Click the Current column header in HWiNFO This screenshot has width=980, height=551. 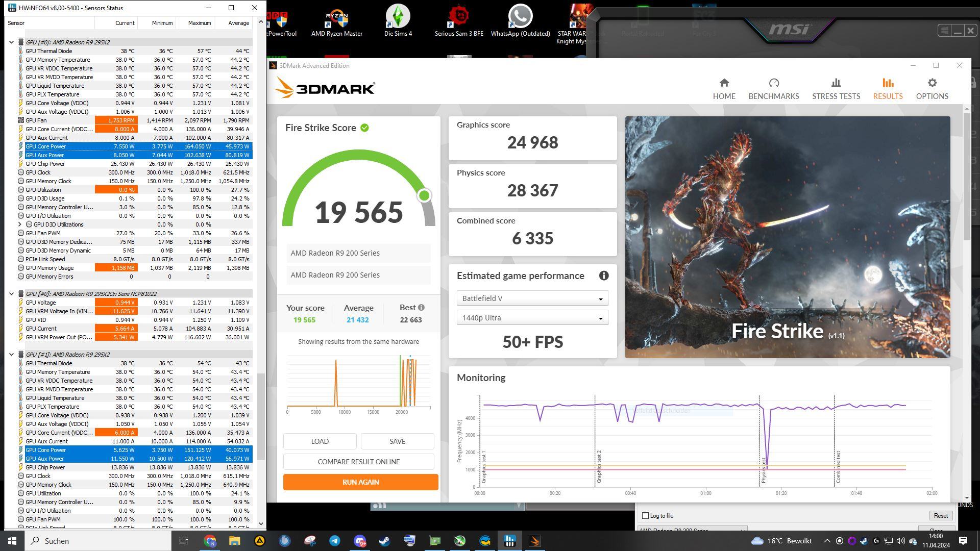click(115, 23)
